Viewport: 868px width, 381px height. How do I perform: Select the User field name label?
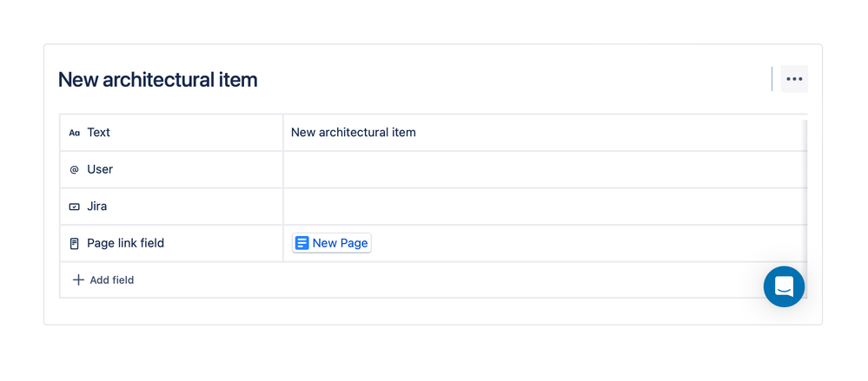[x=100, y=169]
